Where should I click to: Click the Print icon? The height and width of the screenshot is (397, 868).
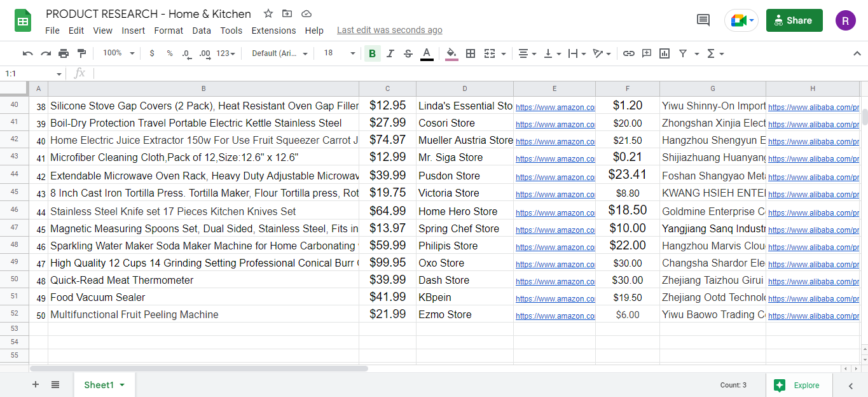[63, 53]
